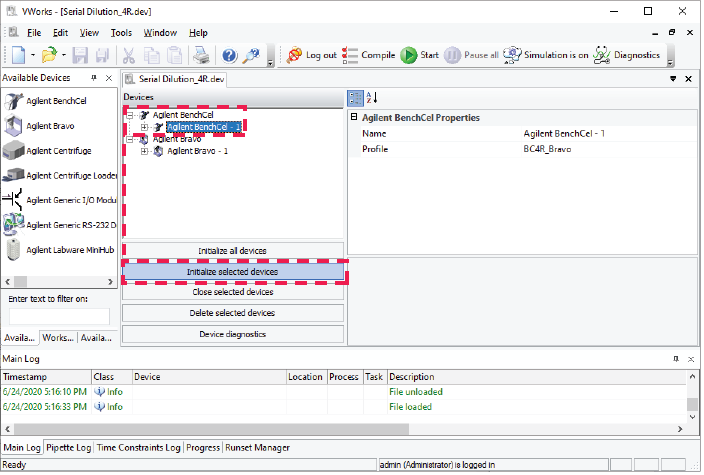704x475 pixels.
Task: Switch to the Pipette Log tab
Action: click(x=69, y=448)
